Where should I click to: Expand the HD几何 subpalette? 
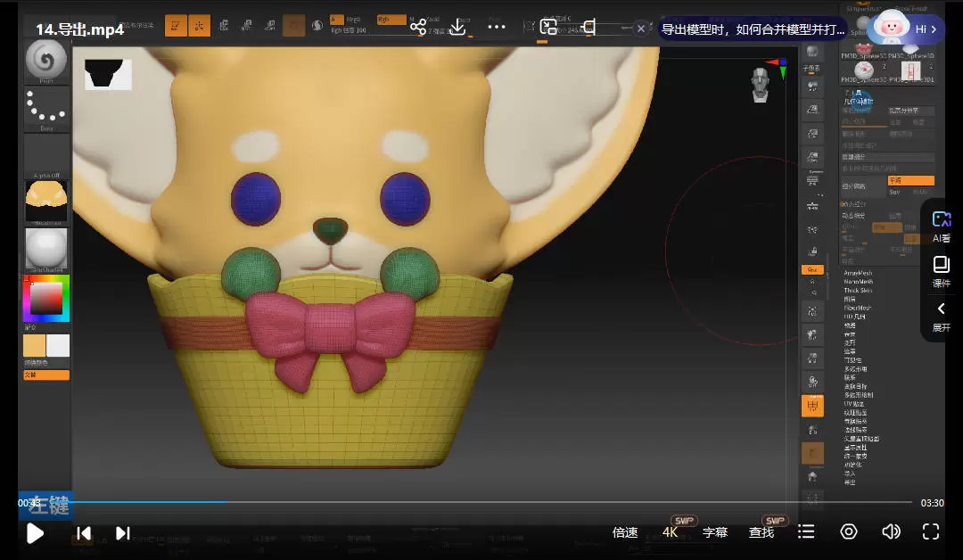854,317
